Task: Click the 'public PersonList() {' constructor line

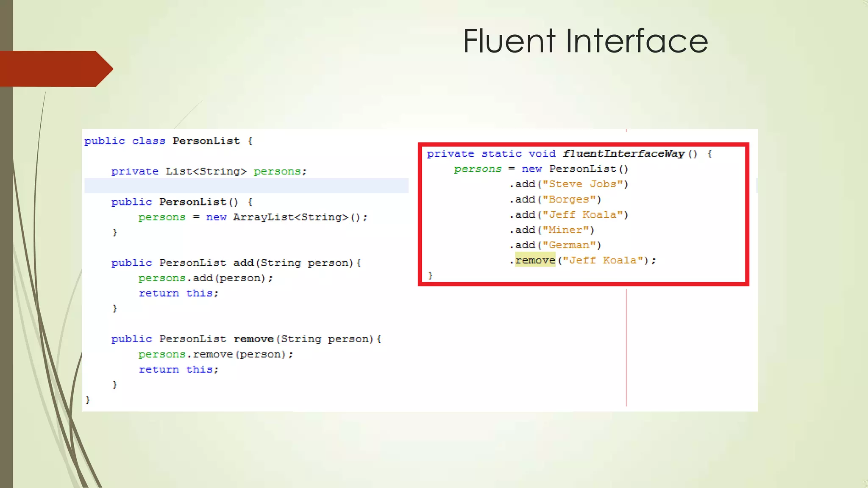Action: pyautogui.click(x=182, y=202)
